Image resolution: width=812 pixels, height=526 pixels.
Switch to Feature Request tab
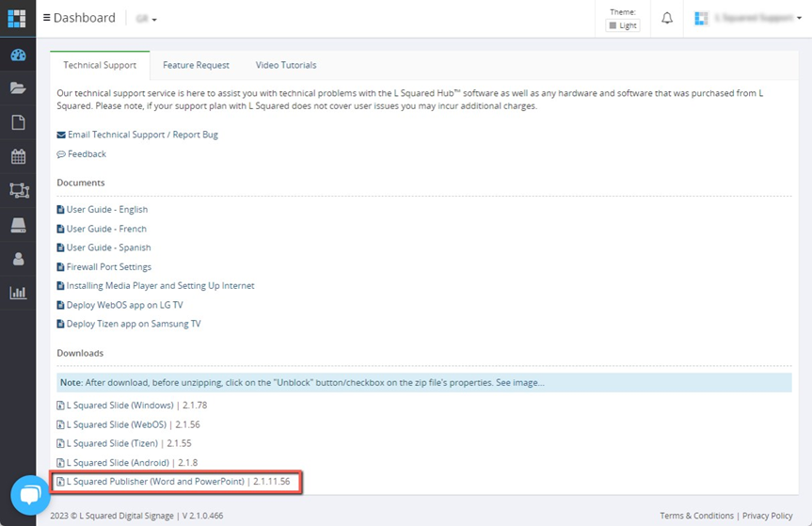(196, 65)
